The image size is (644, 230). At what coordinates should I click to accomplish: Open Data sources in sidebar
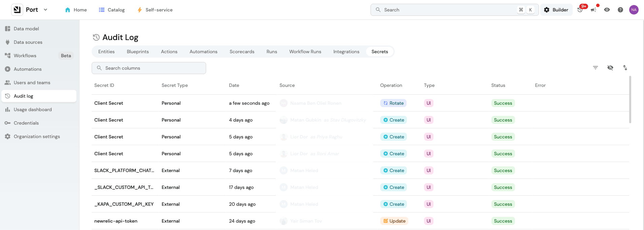click(x=39, y=42)
